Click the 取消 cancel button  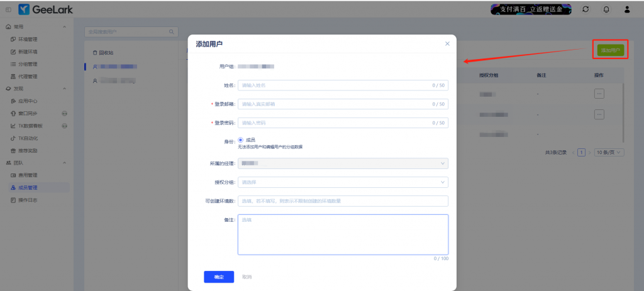247,277
